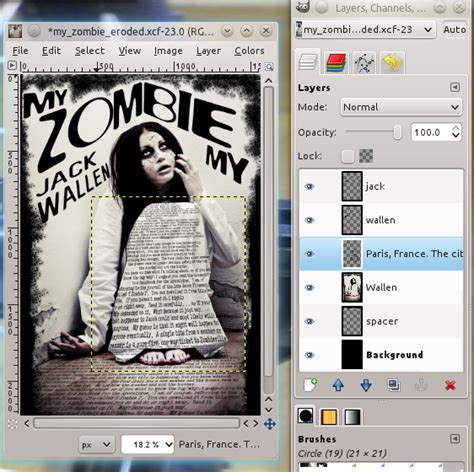Click the scroll left arrow of image window

click(27, 424)
